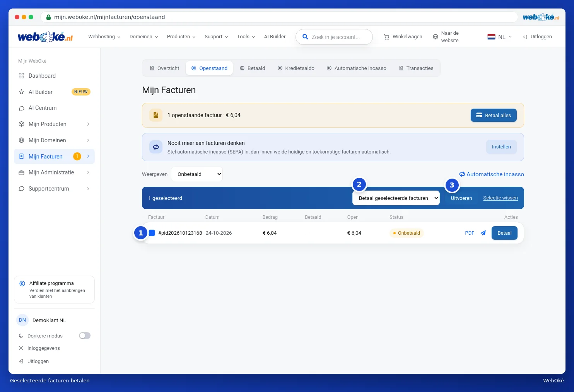Click the AI Builder star icon in sidebar

click(22, 92)
